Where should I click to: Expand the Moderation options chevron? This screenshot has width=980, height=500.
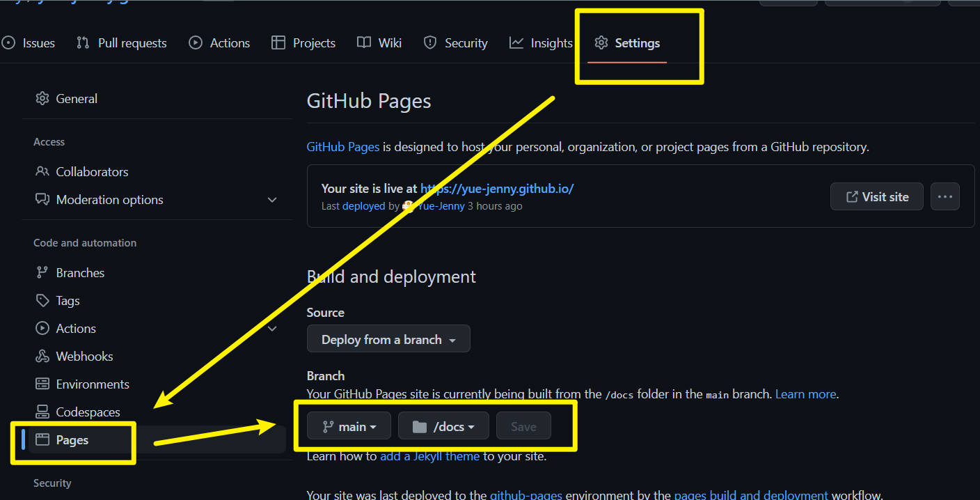click(272, 200)
